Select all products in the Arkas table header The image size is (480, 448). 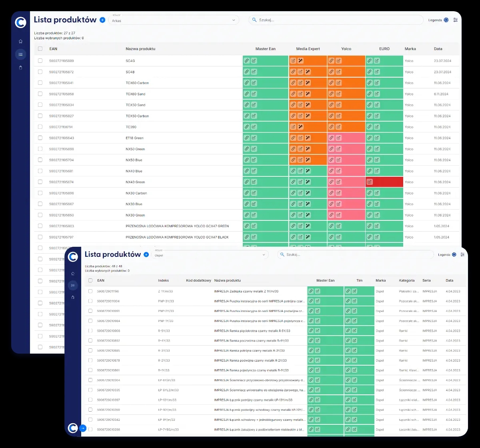tap(40, 49)
